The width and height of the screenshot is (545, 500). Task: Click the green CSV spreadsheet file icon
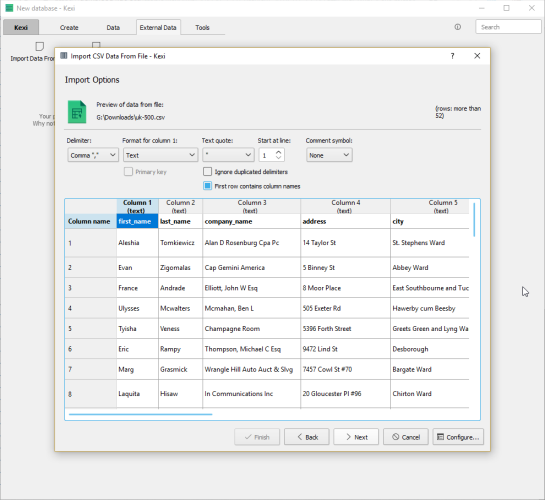click(77, 112)
